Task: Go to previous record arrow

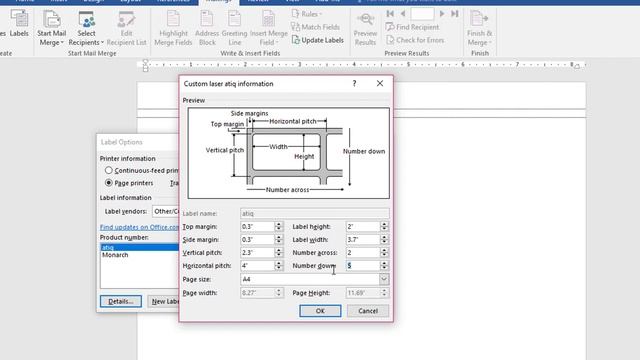Action: pyautogui.click(x=403, y=14)
